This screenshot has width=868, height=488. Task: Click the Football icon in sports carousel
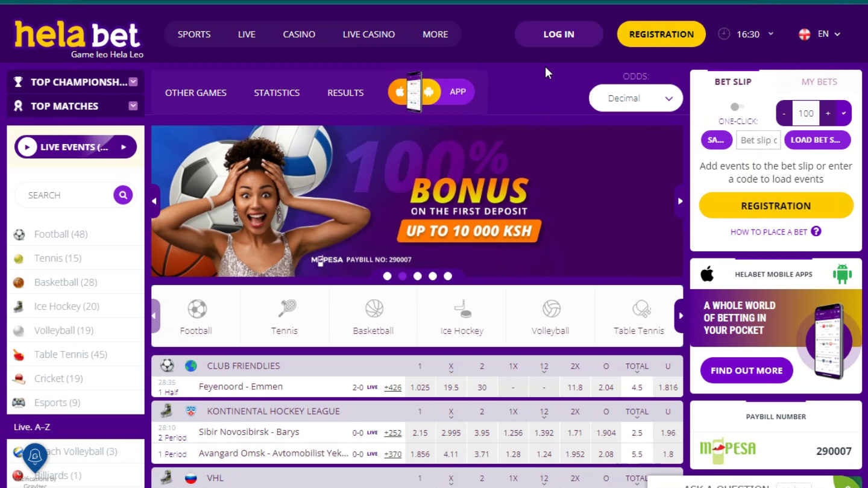coord(197,309)
